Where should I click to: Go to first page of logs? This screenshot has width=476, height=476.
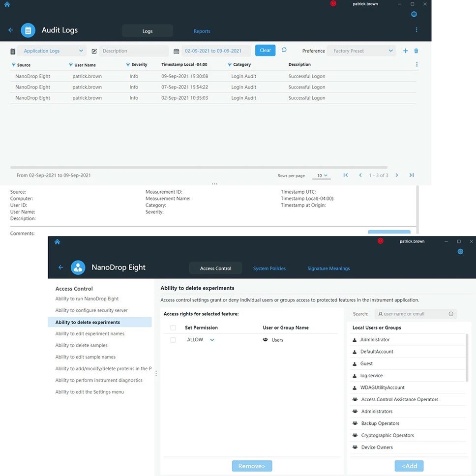[x=346, y=175]
